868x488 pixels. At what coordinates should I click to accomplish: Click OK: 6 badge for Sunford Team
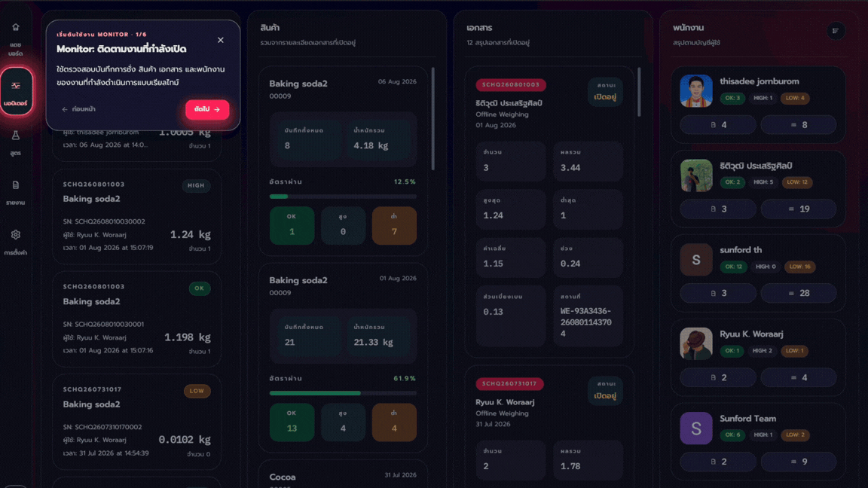(732, 435)
